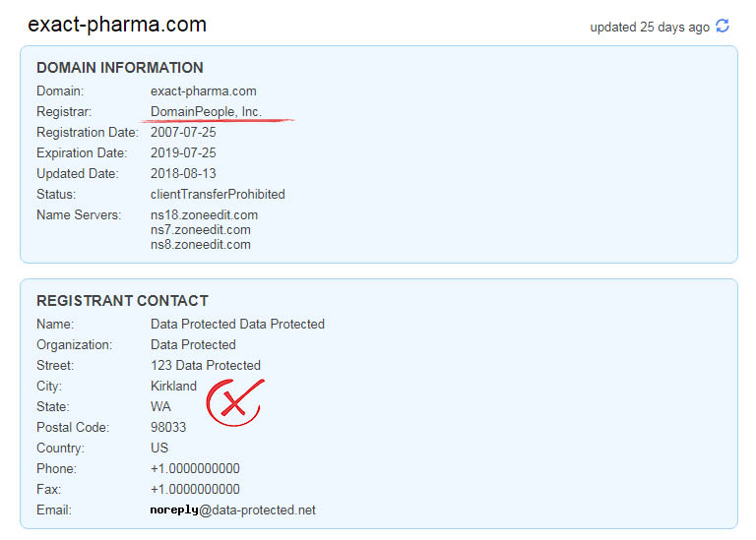This screenshot has width=756, height=540.
Task: Click the updated date 2018-08-13
Action: point(183,174)
